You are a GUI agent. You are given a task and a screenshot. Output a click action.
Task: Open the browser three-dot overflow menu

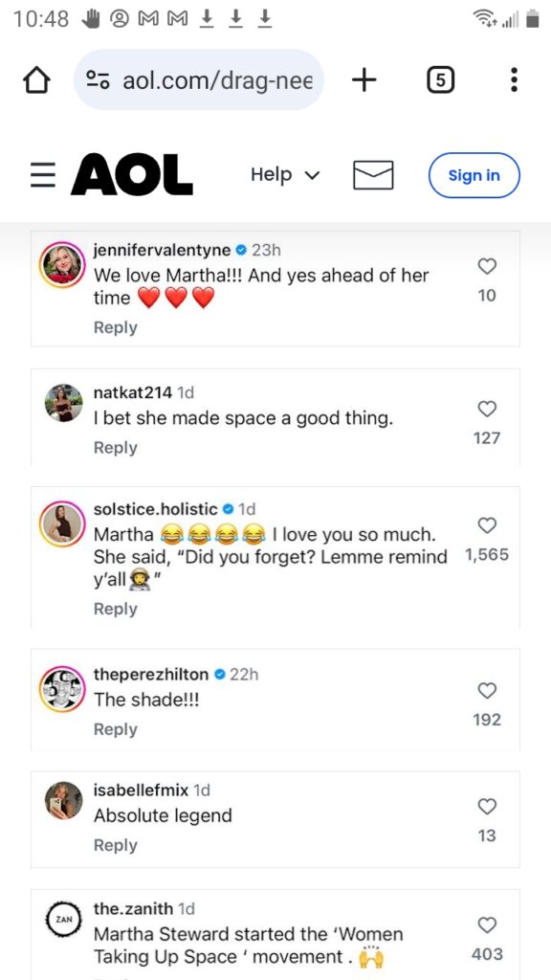pyautogui.click(x=514, y=80)
